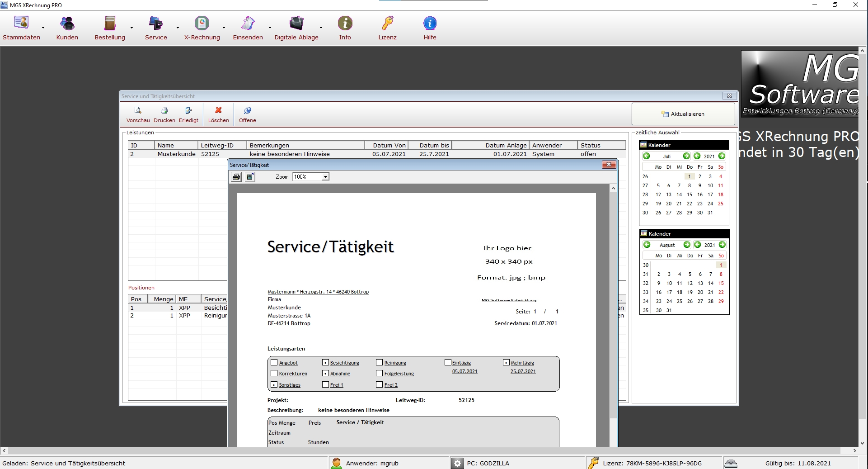Go to previous month in the August calendar
The width and height of the screenshot is (868, 469).
point(647,245)
